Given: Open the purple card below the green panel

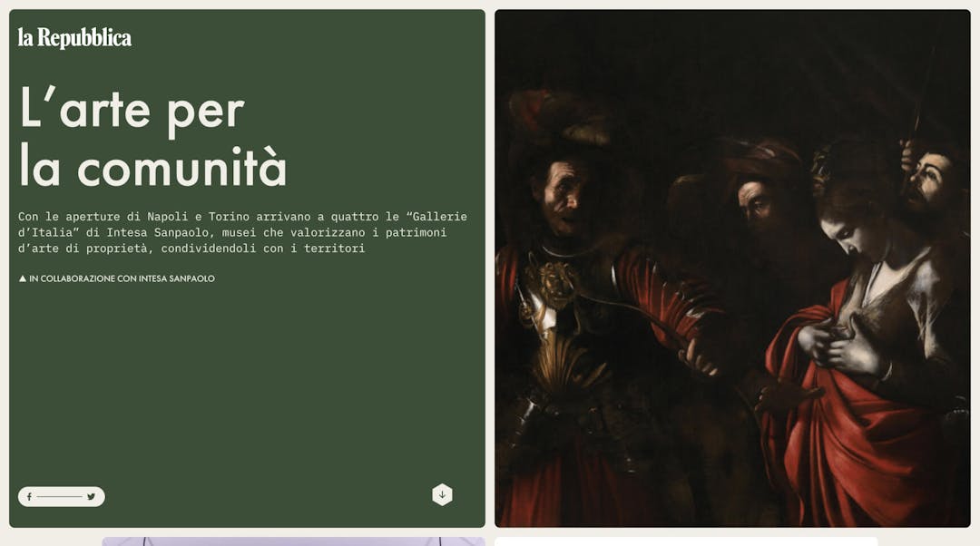Looking at the screenshot, I should pyautogui.click(x=293, y=541).
